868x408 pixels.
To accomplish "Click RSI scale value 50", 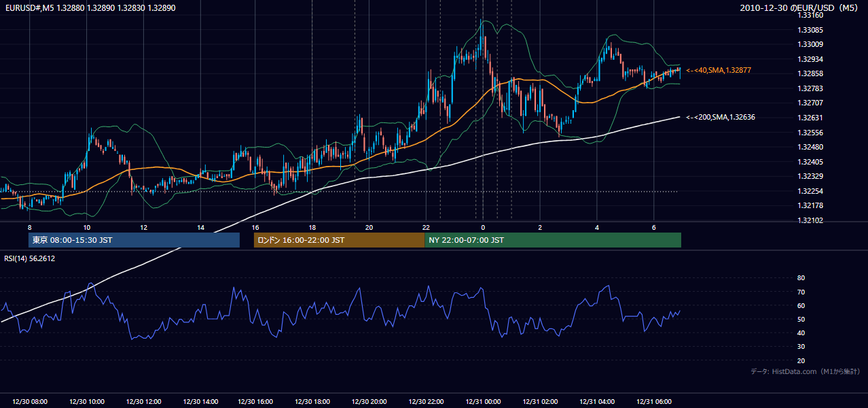I will pyautogui.click(x=801, y=319).
